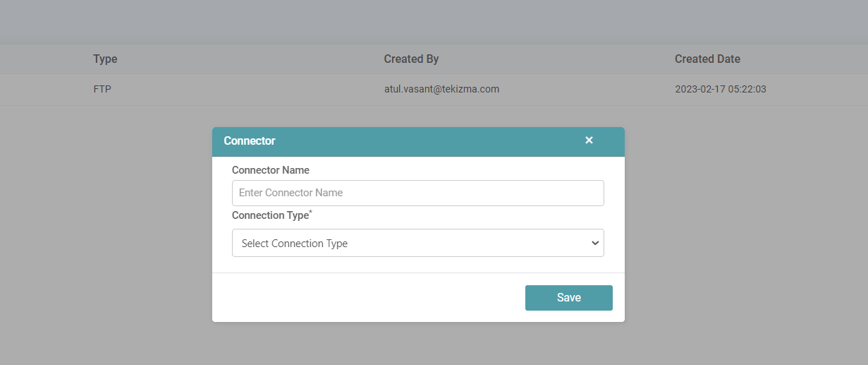Click the required asterisk beside Connection Type
The width and height of the screenshot is (868, 365).
(x=311, y=212)
